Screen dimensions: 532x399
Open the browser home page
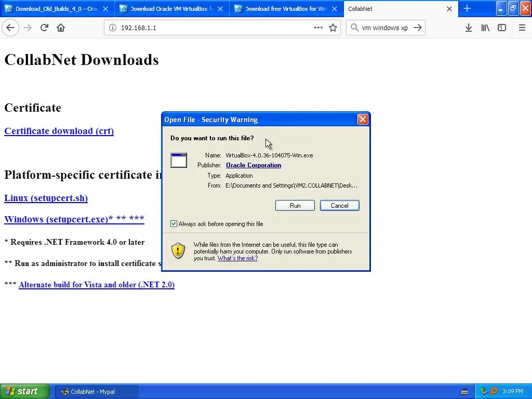[61, 28]
